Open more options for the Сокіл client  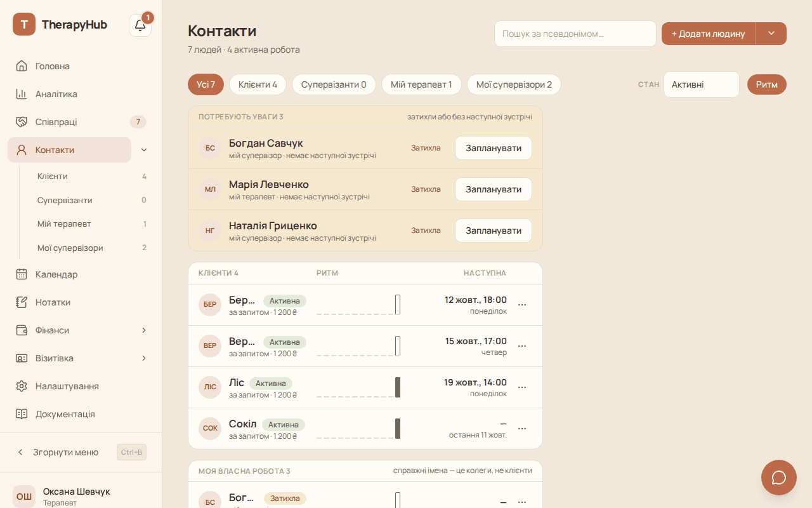coord(522,429)
